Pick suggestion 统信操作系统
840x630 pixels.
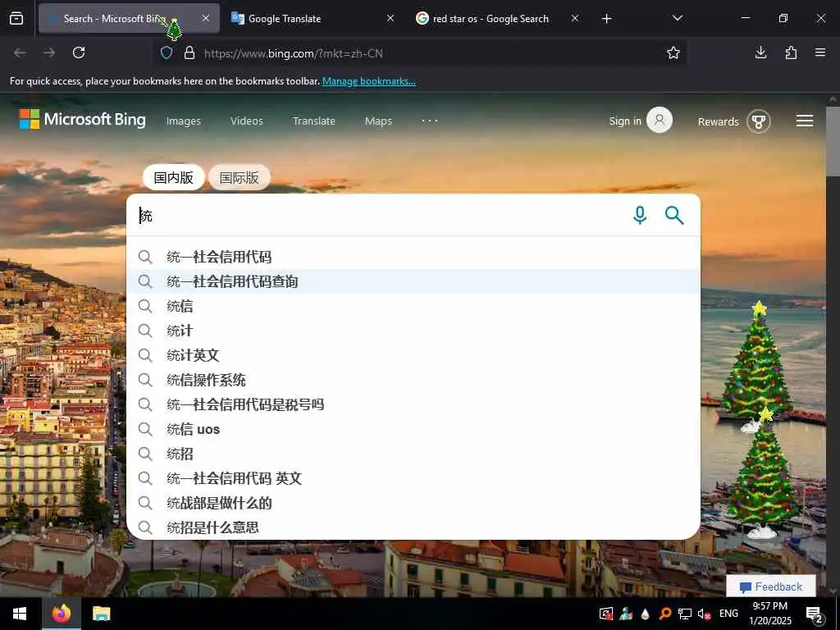(x=413, y=380)
